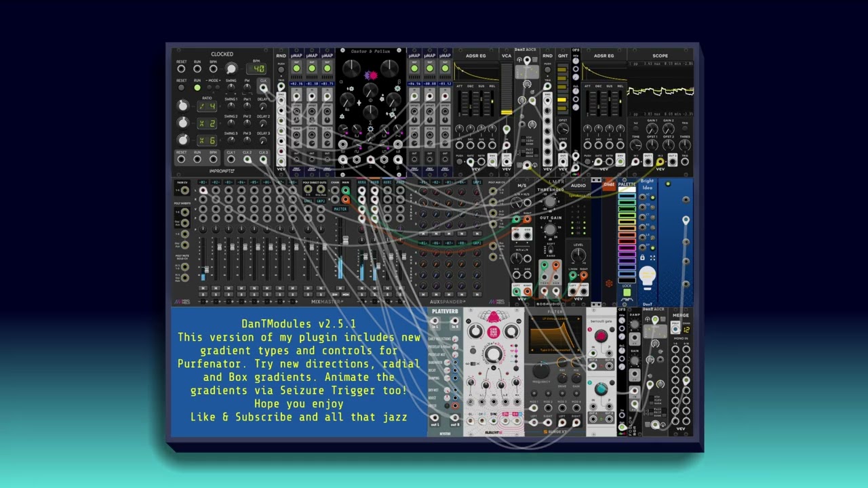Click the LEVEL knob on Audio module
868x488 pixels.
(578, 256)
